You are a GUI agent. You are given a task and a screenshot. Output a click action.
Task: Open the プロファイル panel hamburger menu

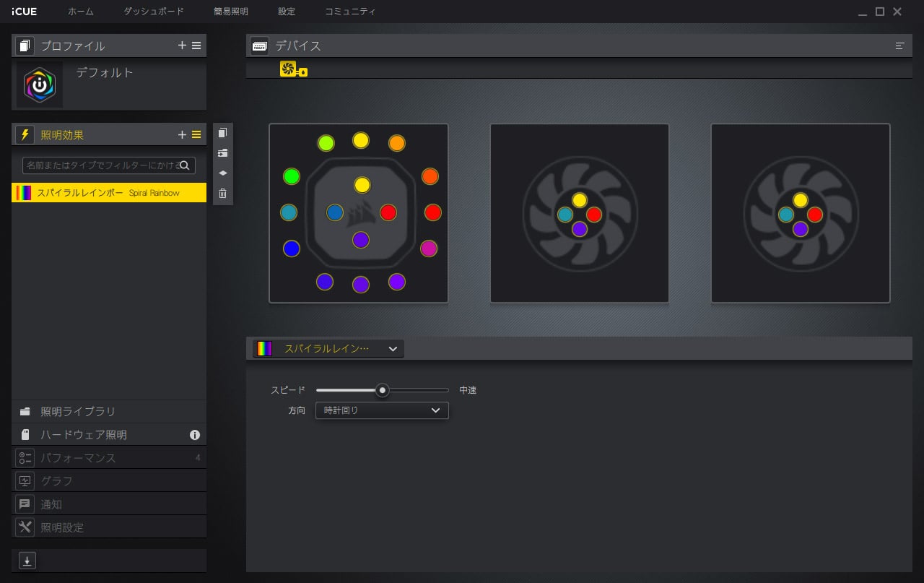[x=196, y=46]
